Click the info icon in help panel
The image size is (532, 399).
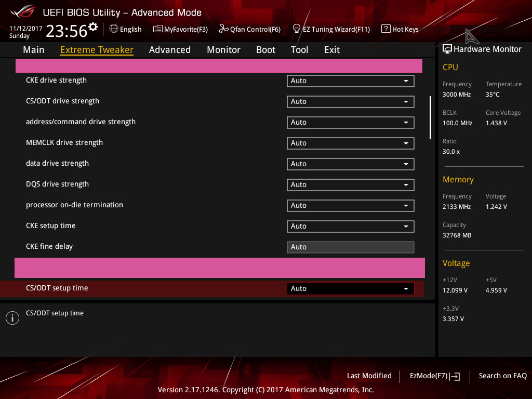coord(12,318)
